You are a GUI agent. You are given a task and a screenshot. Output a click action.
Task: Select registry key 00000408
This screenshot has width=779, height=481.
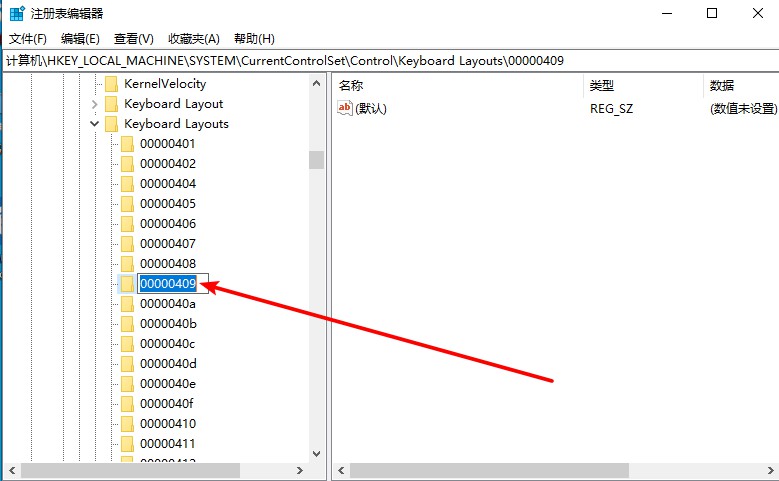(x=167, y=263)
